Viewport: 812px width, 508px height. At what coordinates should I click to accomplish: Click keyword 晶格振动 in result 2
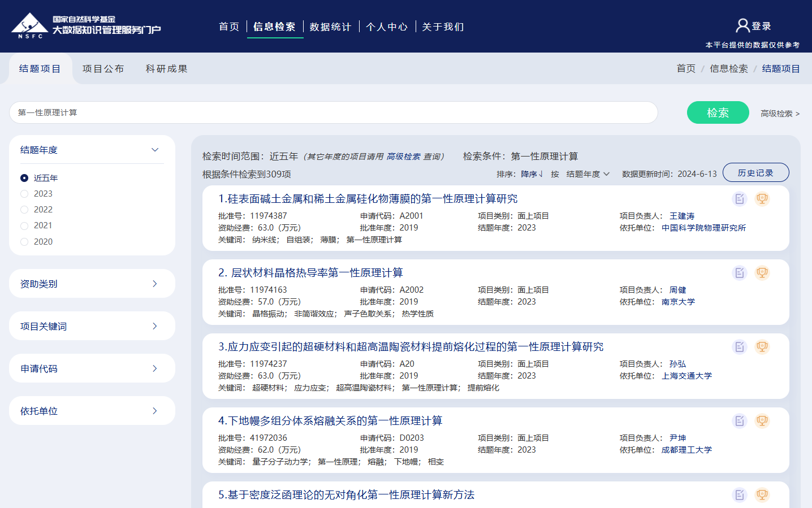(269, 314)
